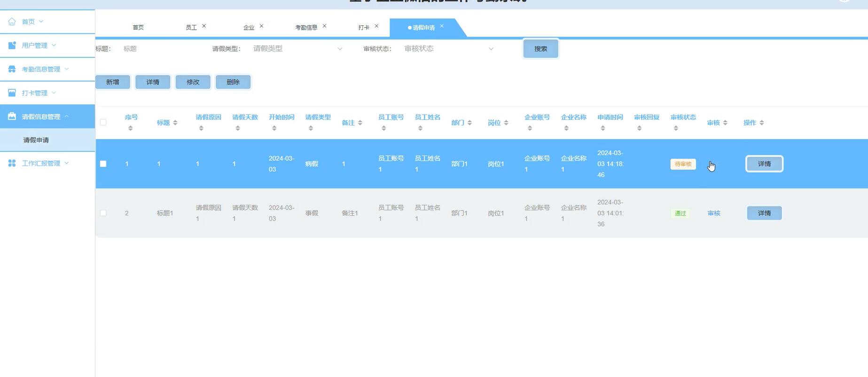
Task: Open the 审核状态 dropdown filter
Action: tap(449, 48)
